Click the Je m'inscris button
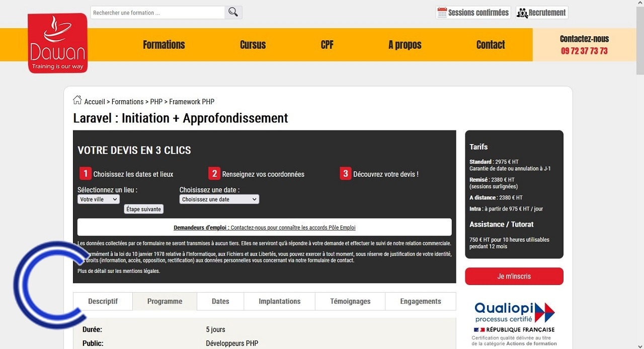The image size is (644, 349). (x=514, y=276)
